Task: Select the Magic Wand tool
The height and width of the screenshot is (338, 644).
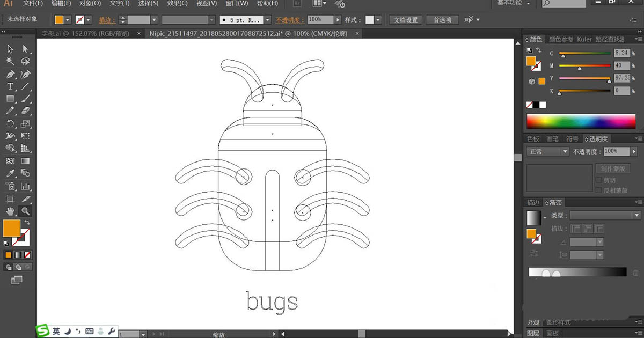Action: tap(10, 62)
